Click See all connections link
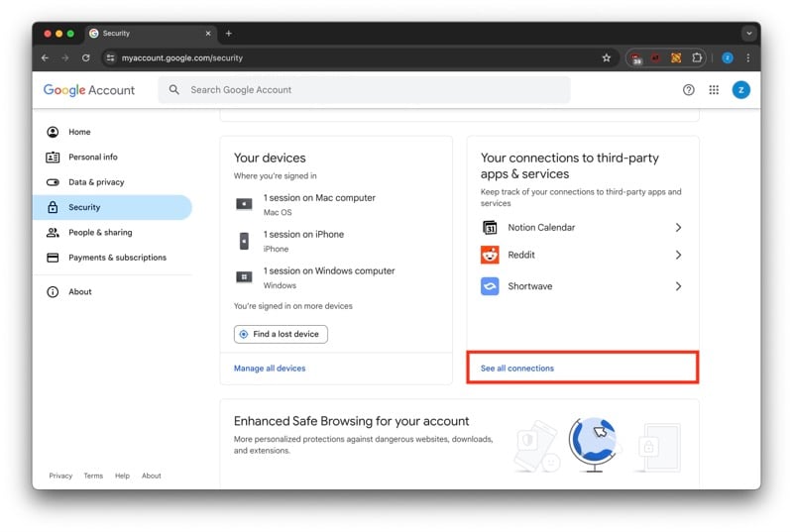This screenshot has height=532, width=793. pyautogui.click(x=516, y=369)
